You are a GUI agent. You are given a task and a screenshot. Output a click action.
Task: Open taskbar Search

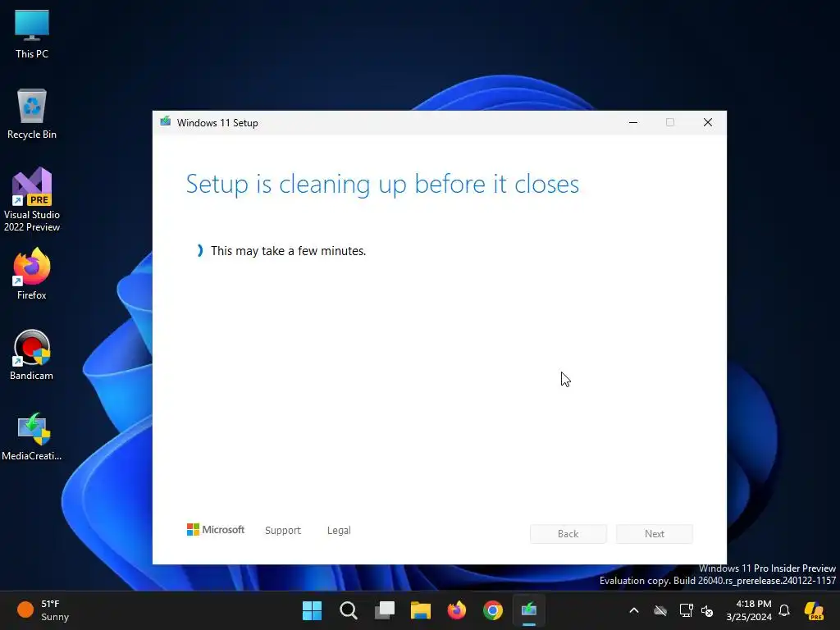pos(348,610)
